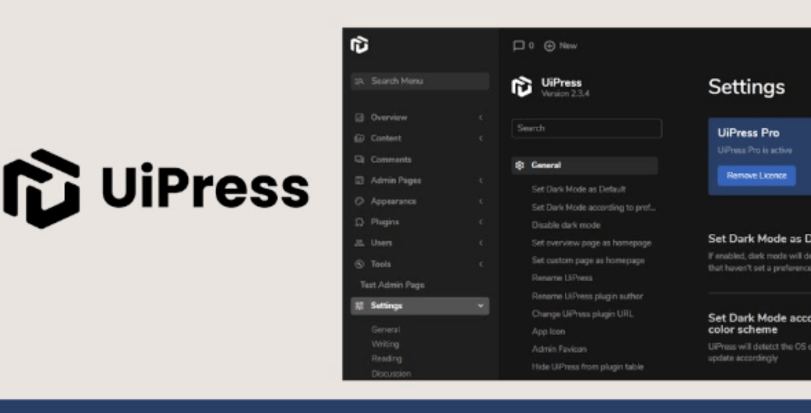The width and height of the screenshot is (811, 413).
Task: Click the UiPress logo in the admin sidebar
Action: 360,45
